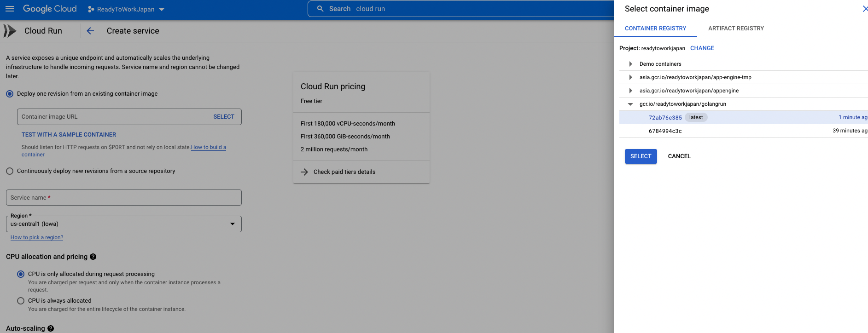Select Deploy one revision from existing container image
The width and height of the screenshot is (868, 333).
point(10,94)
